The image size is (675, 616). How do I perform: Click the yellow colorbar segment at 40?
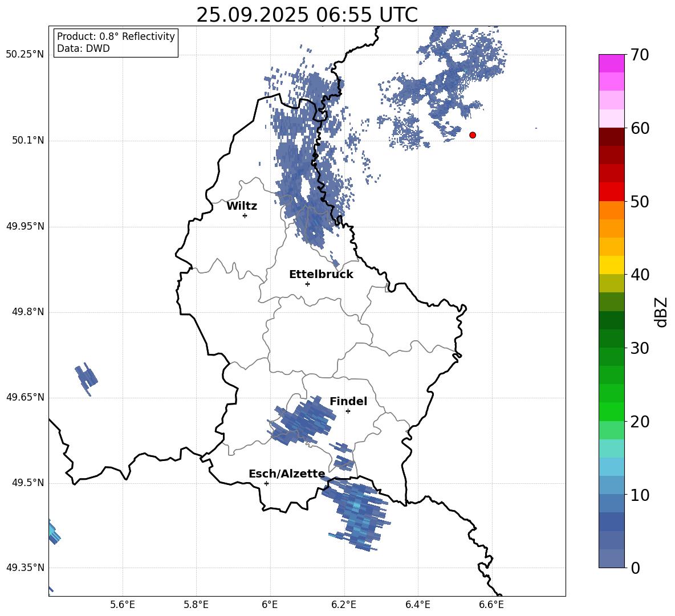tap(611, 265)
